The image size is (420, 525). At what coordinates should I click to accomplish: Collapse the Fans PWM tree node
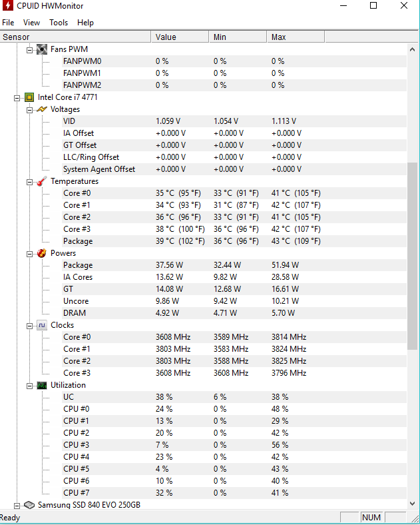pyautogui.click(x=30, y=50)
